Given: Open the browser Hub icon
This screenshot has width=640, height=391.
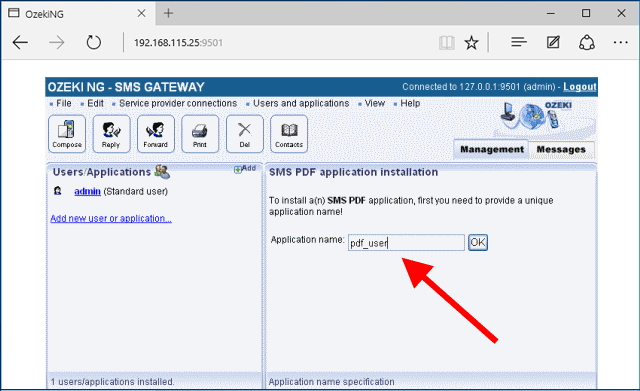Looking at the screenshot, I should pos(519,42).
